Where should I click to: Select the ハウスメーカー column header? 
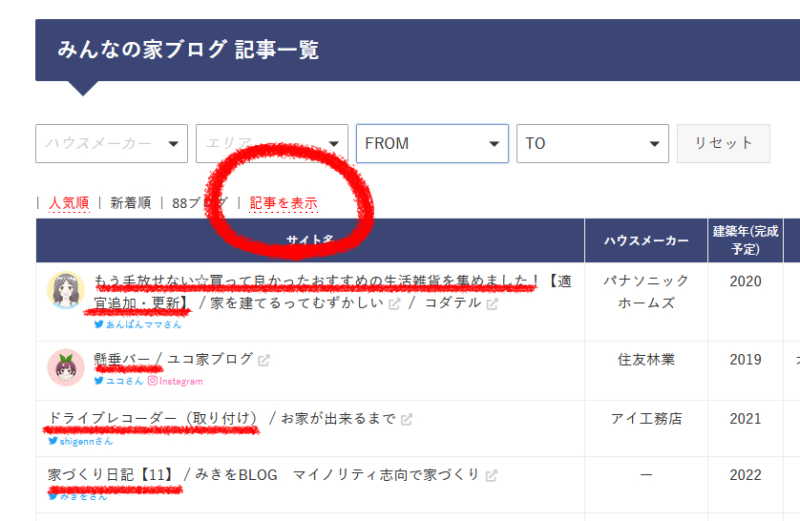point(646,240)
